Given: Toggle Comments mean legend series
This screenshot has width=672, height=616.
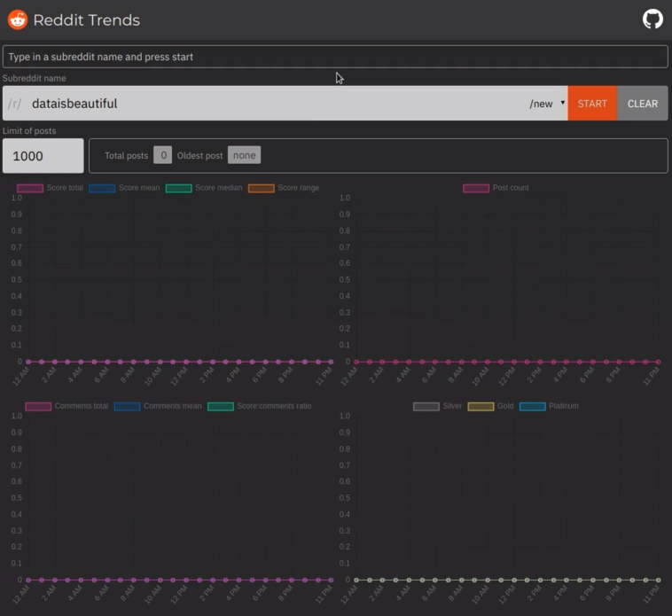Looking at the screenshot, I should tap(127, 406).
